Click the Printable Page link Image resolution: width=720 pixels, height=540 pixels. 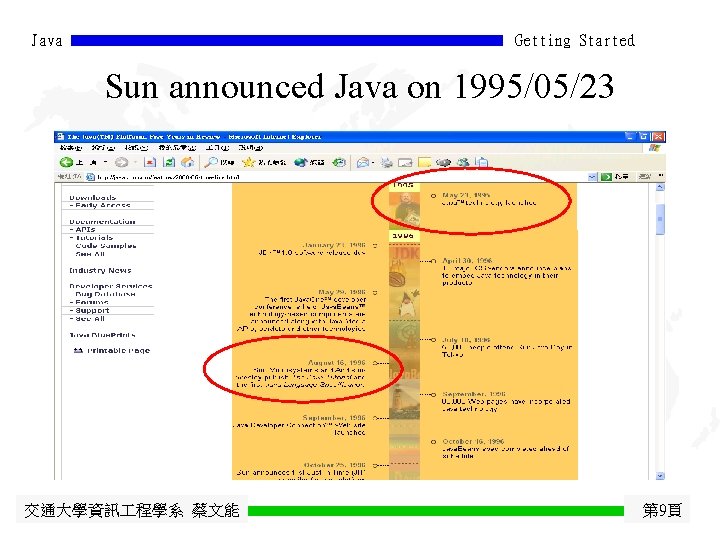point(118,351)
